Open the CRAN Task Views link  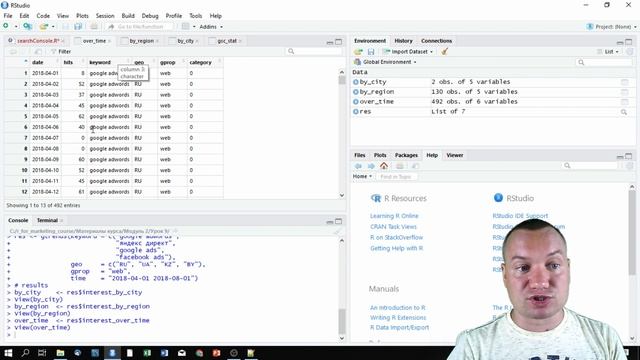pyautogui.click(x=393, y=227)
